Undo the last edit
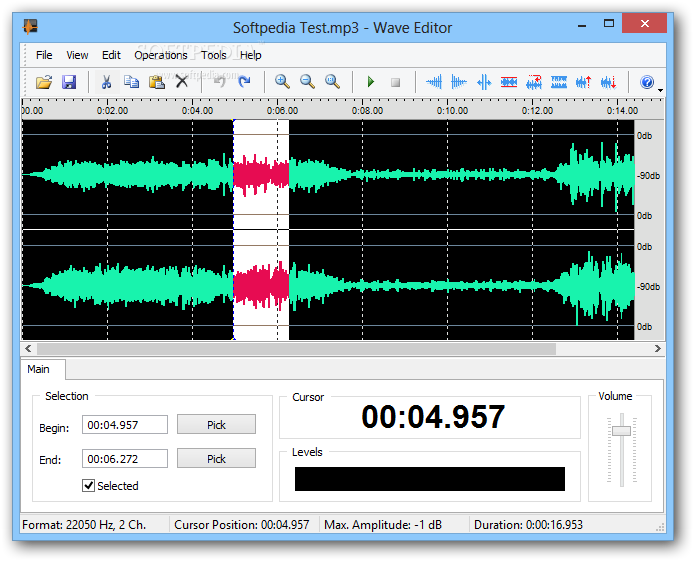694x561 pixels. point(219,82)
